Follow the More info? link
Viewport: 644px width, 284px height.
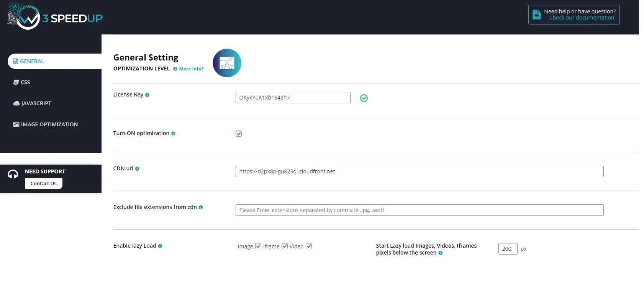(191, 69)
